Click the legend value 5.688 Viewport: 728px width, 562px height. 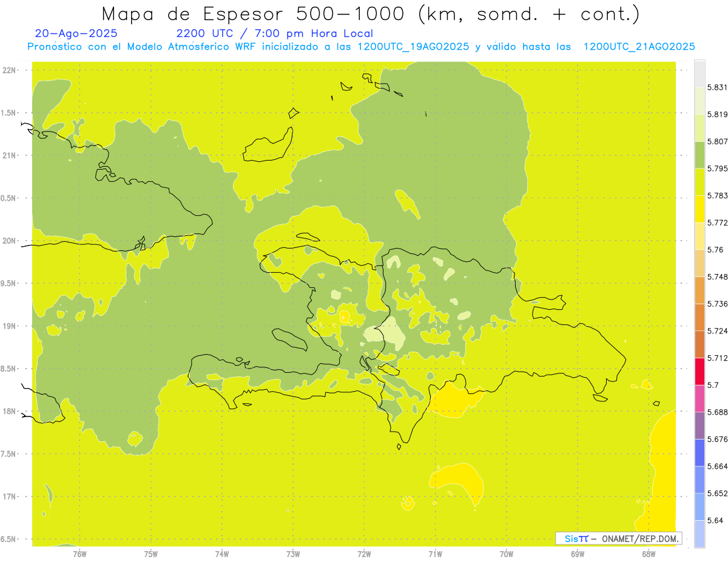click(x=718, y=412)
